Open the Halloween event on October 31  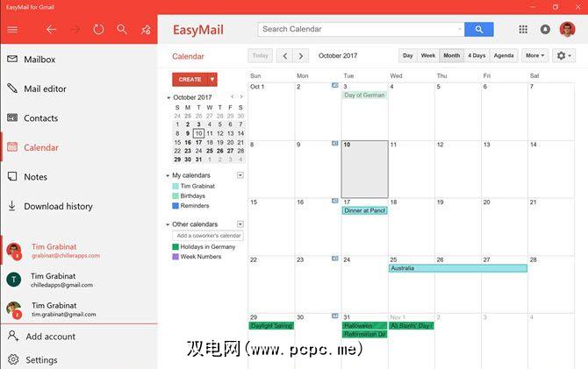tap(364, 325)
